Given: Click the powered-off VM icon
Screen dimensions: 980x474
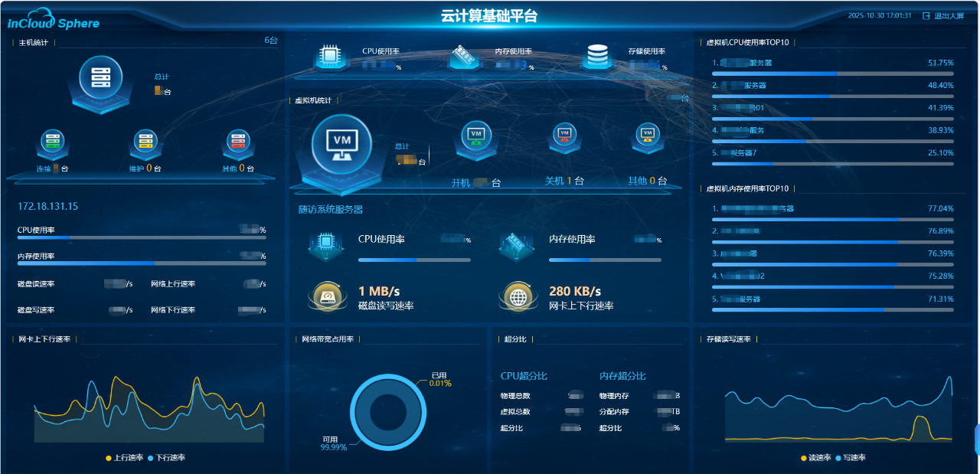Looking at the screenshot, I should click(564, 136).
